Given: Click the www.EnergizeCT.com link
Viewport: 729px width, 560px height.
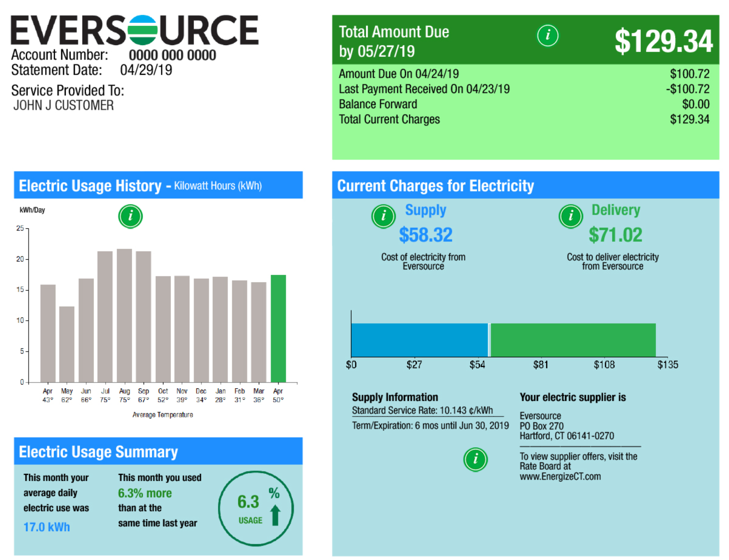Looking at the screenshot, I should pyautogui.click(x=560, y=476).
